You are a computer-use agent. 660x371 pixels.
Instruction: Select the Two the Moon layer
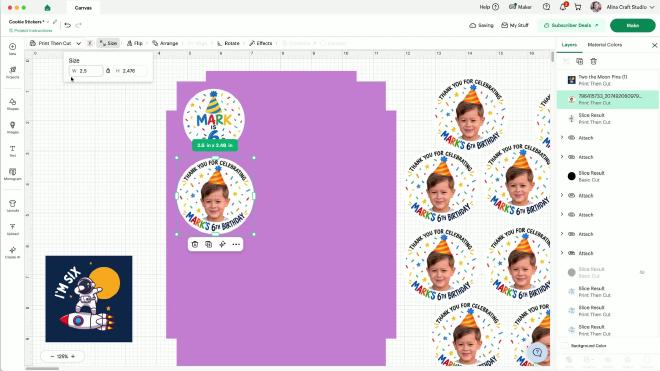[608, 80]
